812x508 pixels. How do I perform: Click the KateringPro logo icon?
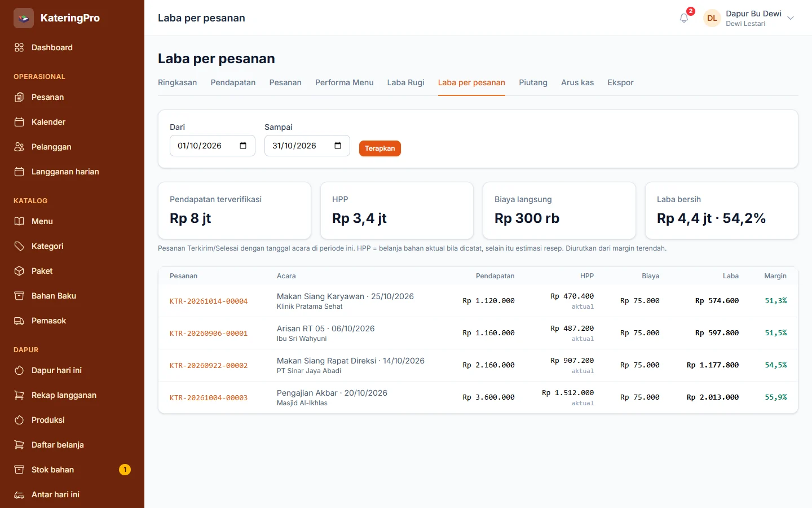click(x=24, y=18)
